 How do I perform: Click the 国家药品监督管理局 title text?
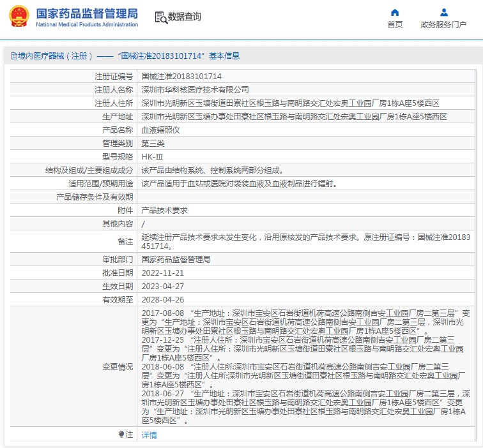click(x=87, y=13)
